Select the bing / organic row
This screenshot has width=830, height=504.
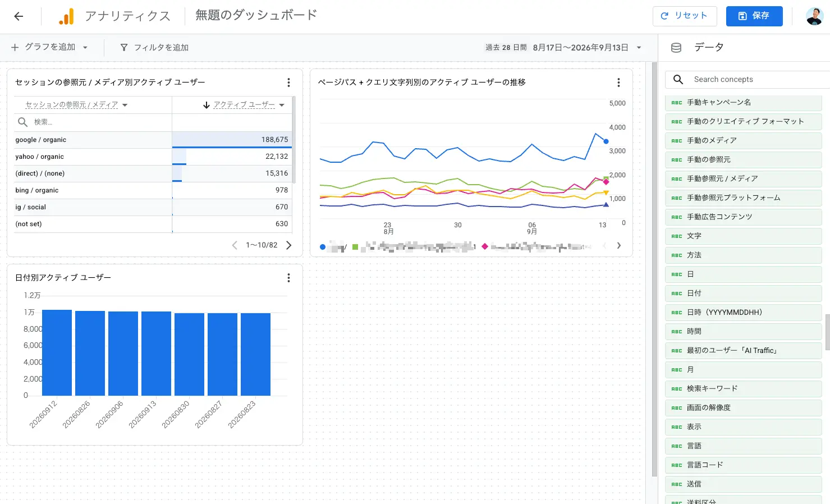pyautogui.click(x=153, y=190)
